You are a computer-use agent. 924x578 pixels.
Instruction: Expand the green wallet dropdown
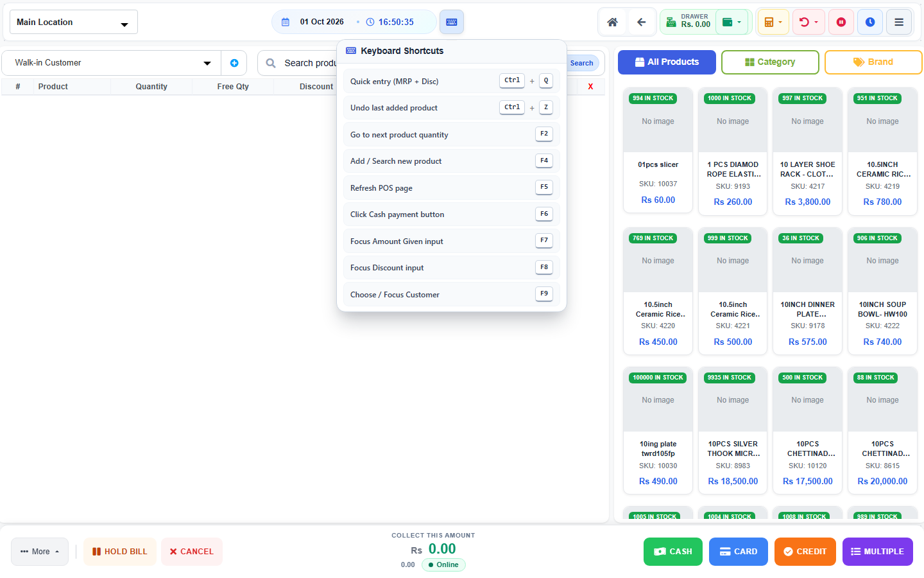[x=732, y=22]
